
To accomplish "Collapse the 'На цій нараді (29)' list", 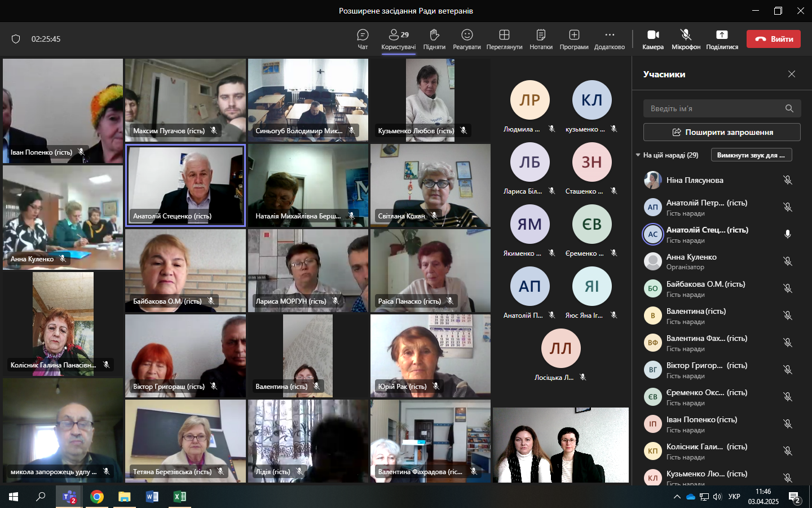I will (x=638, y=155).
